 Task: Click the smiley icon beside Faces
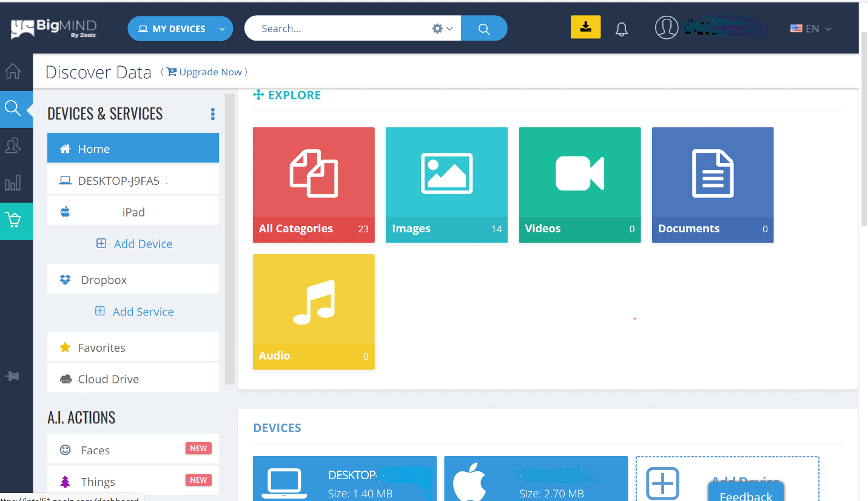(x=65, y=450)
